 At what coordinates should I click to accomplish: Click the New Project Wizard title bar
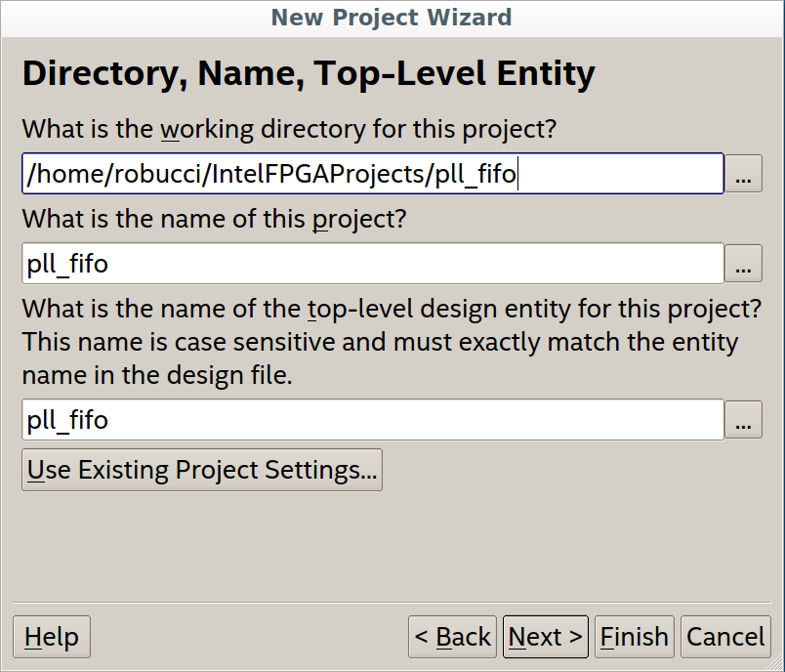tap(392, 17)
